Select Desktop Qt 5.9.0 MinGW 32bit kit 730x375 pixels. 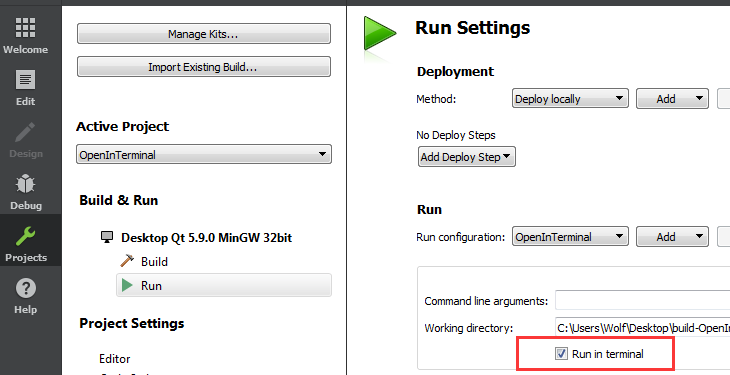[x=206, y=238]
